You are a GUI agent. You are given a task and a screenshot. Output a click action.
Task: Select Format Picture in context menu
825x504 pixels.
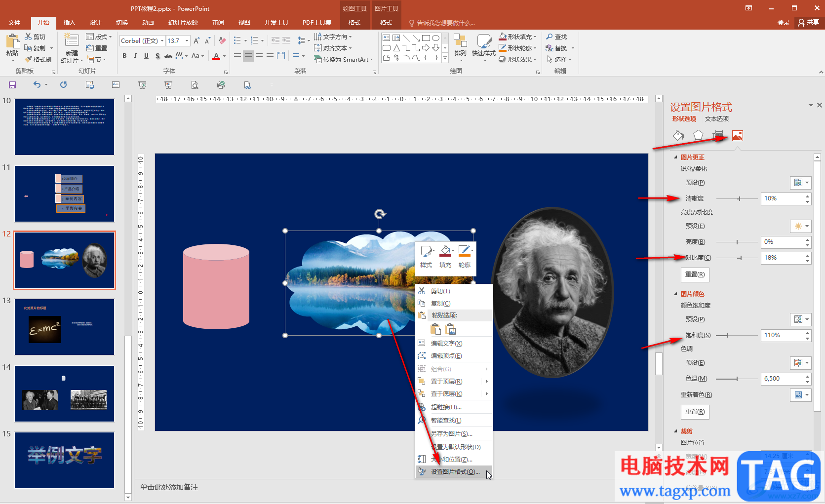[x=454, y=472]
